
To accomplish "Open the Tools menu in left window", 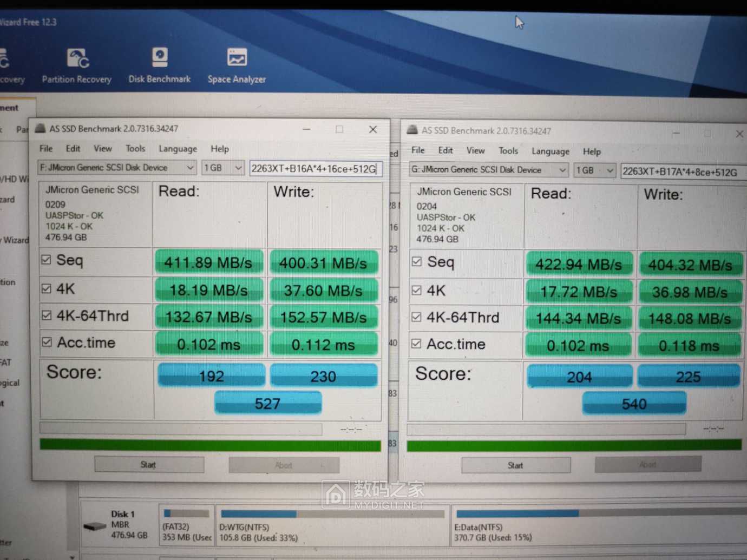I will pyautogui.click(x=135, y=148).
